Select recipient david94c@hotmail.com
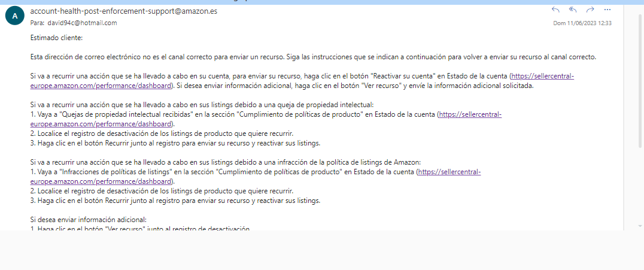This screenshot has width=644, height=270. pyautogui.click(x=83, y=23)
